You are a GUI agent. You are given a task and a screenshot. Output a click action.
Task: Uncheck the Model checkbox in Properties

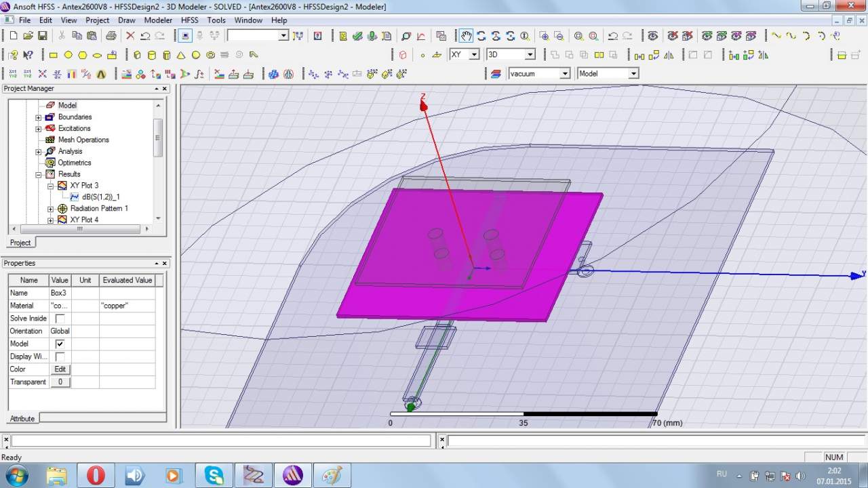coord(60,344)
